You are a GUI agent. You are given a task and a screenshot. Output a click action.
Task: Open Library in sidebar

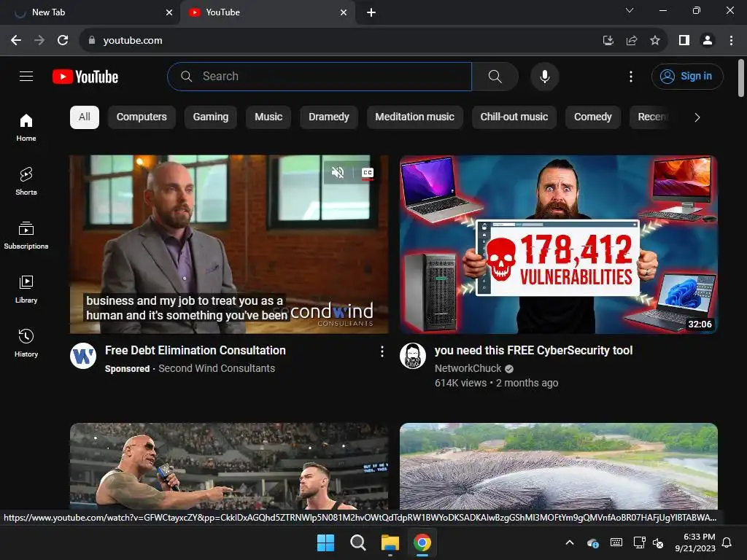point(26,289)
